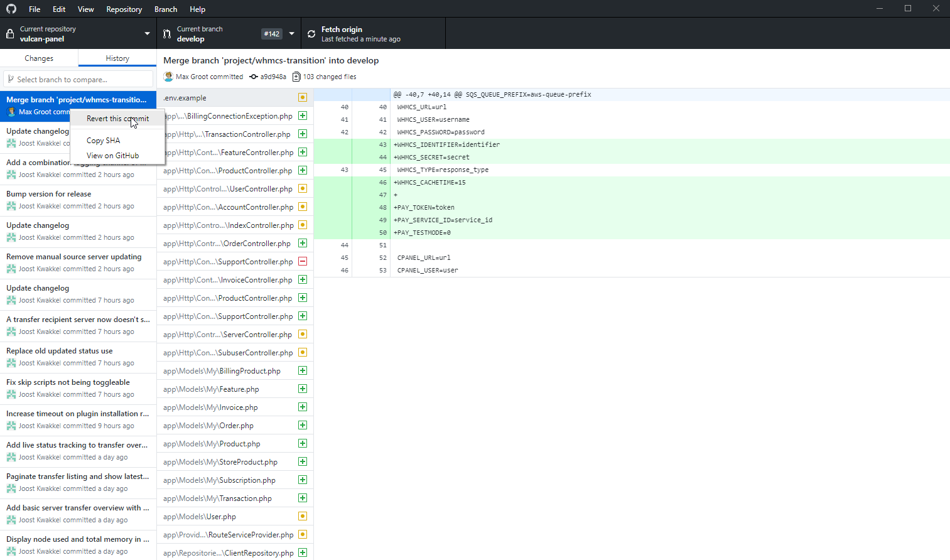Image resolution: width=950 pixels, height=560 pixels.
Task: Open the Branch menu in the menu bar
Action: [166, 9]
